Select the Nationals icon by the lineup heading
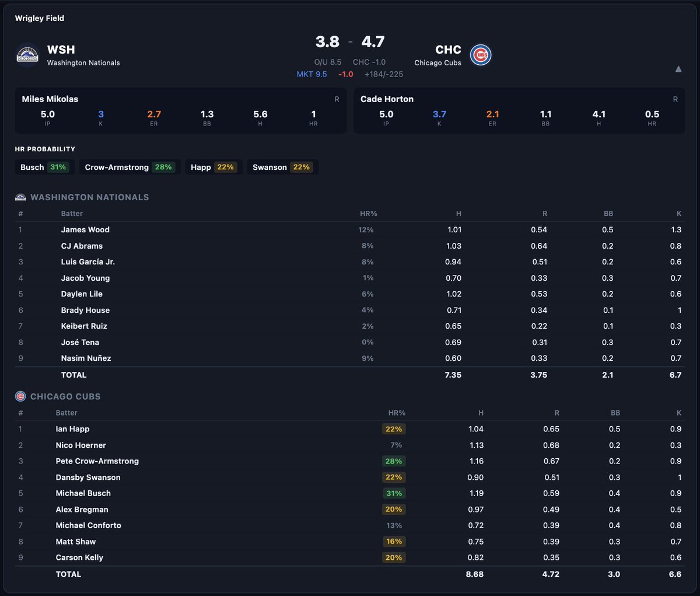This screenshot has height=596, width=700. (20, 197)
